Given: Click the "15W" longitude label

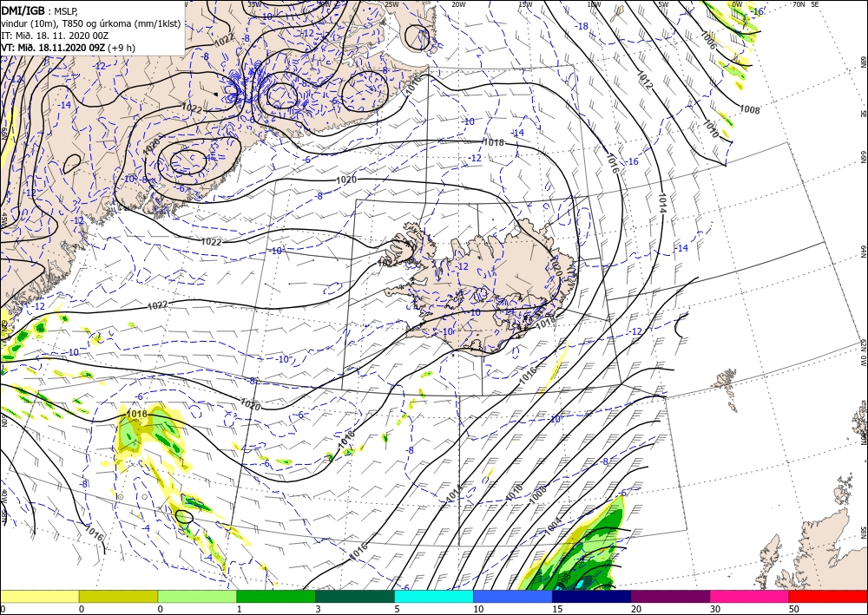Looking at the screenshot, I should tap(525, 4).
